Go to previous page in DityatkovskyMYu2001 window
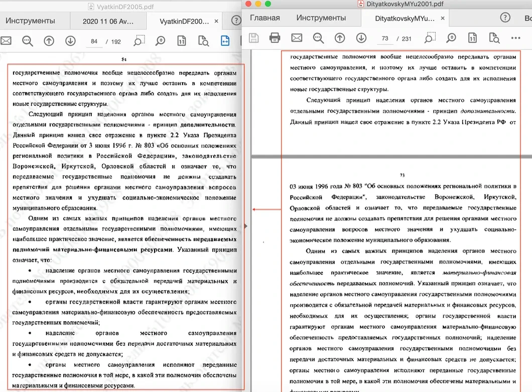 340,38
